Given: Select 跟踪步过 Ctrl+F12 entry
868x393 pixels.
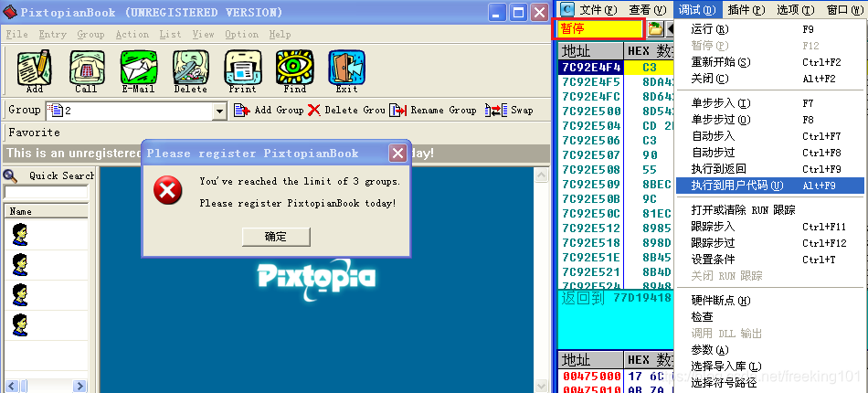Looking at the screenshot, I should [x=770, y=242].
